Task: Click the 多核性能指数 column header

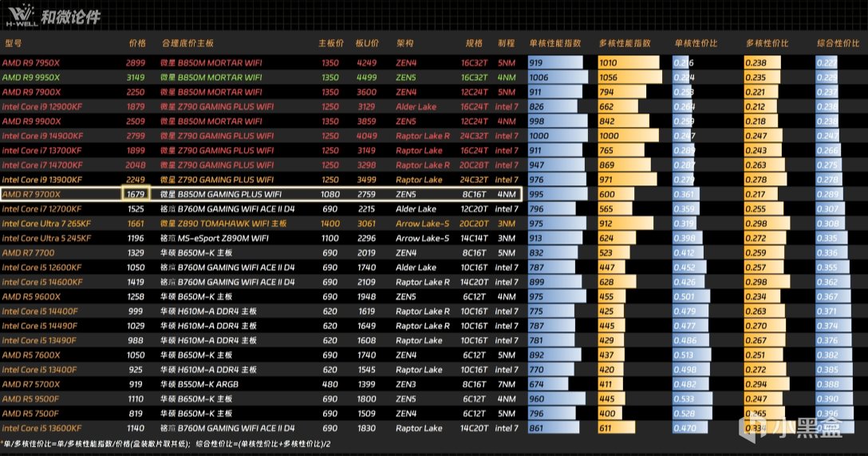Action: 625,43
